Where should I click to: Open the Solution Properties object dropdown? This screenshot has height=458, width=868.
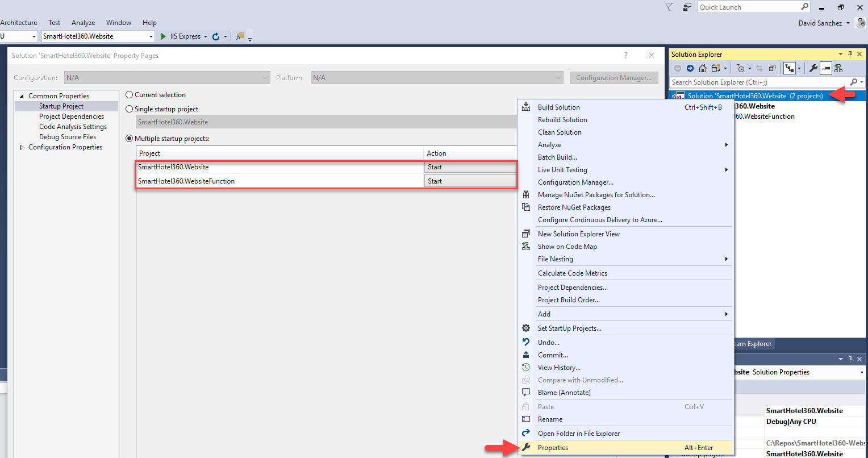(x=862, y=372)
